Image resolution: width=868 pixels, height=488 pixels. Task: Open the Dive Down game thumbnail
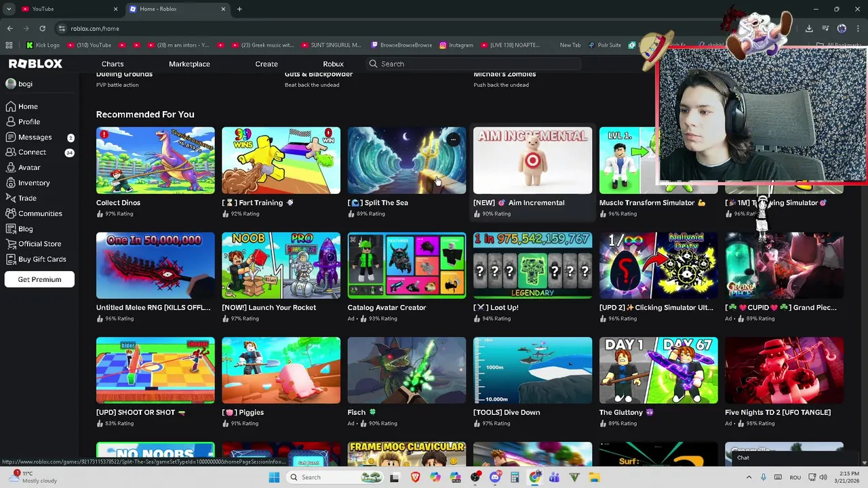tap(532, 371)
